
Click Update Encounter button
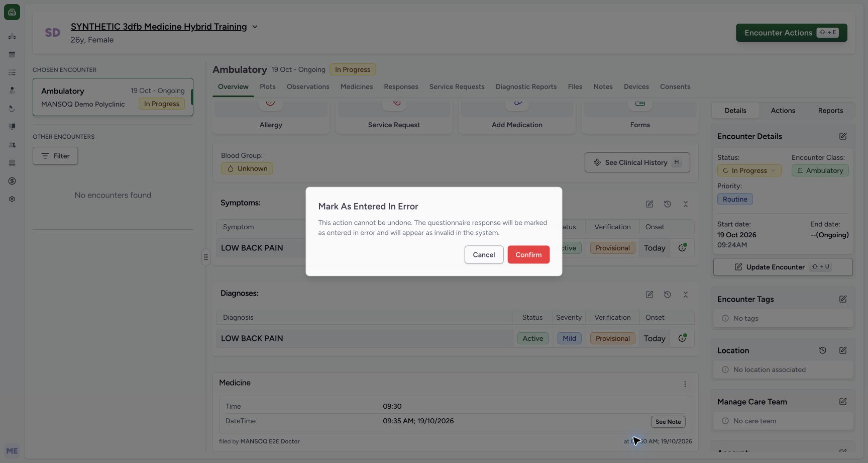point(783,267)
